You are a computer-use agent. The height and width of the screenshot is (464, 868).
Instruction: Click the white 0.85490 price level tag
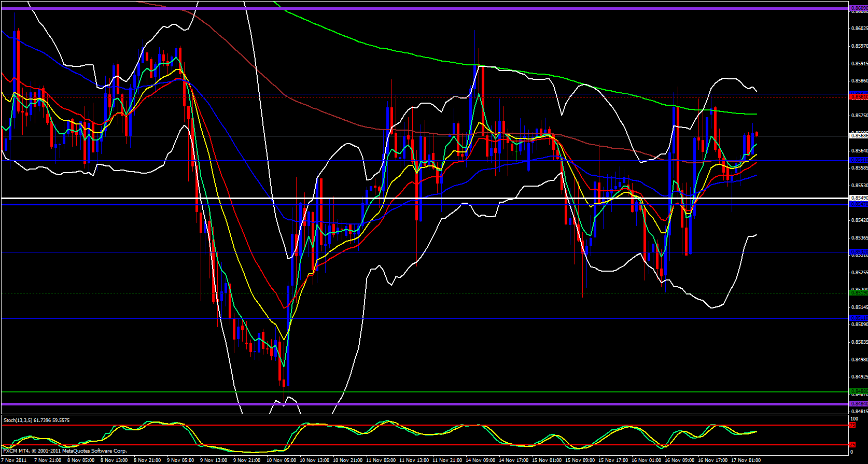click(858, 198)
